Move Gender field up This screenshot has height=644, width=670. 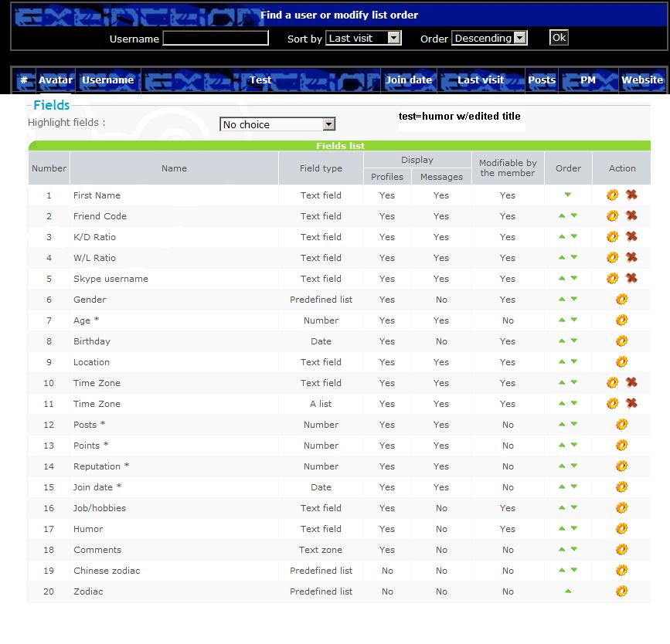562,300
